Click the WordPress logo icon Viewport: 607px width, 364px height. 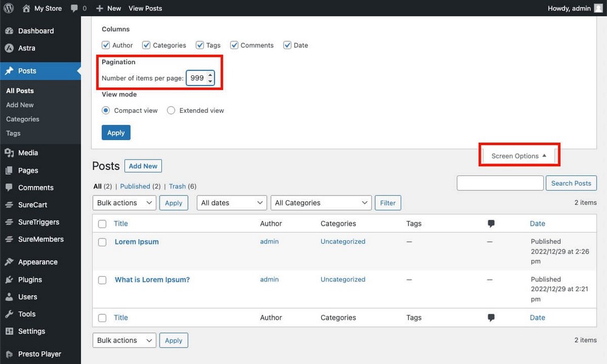8,8
